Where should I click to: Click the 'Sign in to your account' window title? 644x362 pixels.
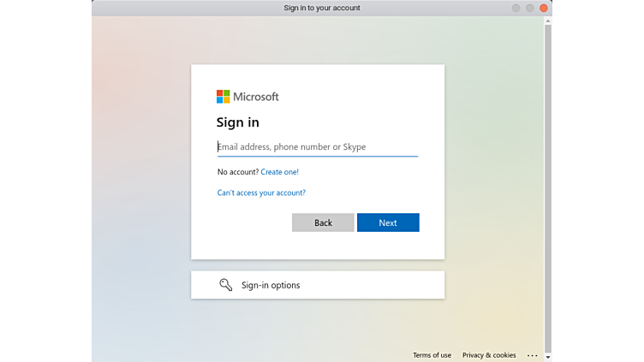pos(322,8)
